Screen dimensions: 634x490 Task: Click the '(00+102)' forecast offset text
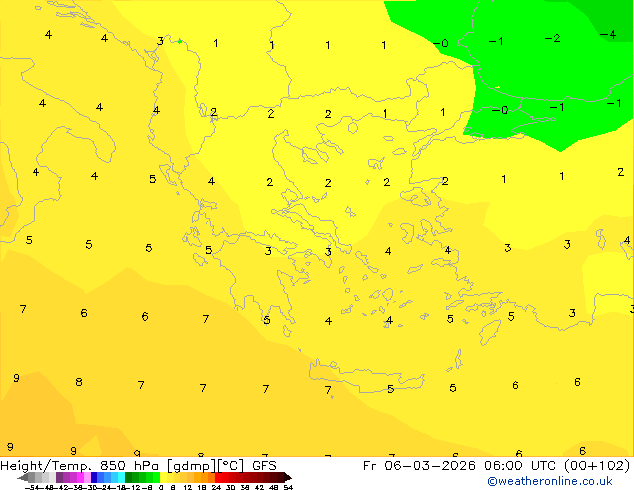tap(597, 466)
